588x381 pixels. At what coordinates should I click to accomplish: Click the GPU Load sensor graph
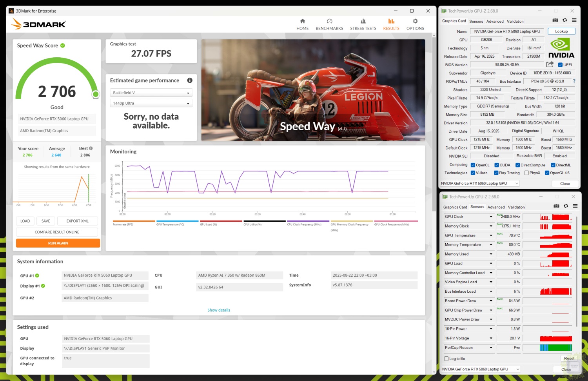[547, 263]
